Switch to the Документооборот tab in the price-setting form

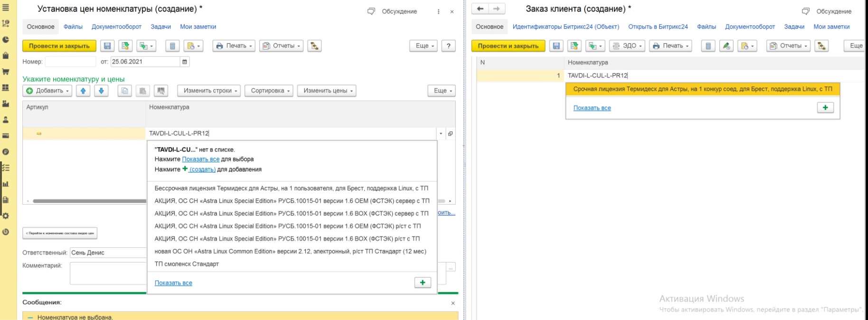(116, 27)
